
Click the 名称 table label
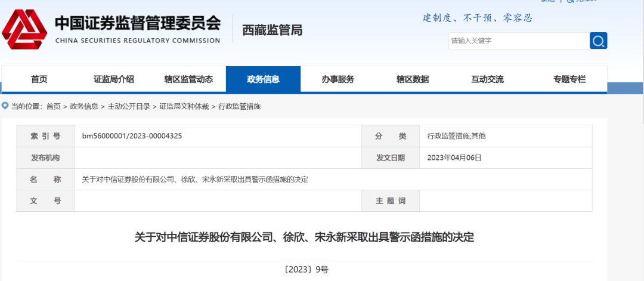coord(45,180)
